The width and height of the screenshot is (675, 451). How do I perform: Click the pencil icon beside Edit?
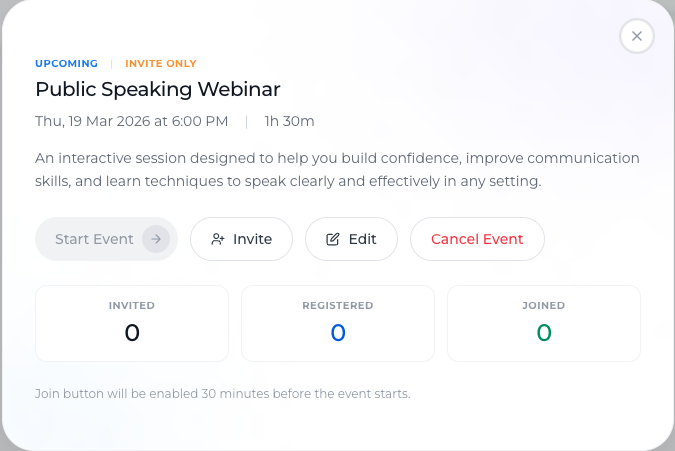click(x=333, y=239)
